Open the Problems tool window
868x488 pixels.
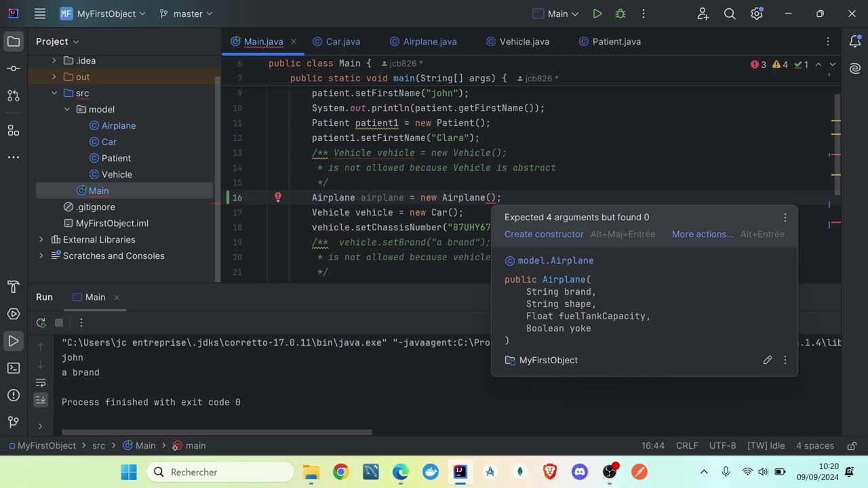[14, 395]
